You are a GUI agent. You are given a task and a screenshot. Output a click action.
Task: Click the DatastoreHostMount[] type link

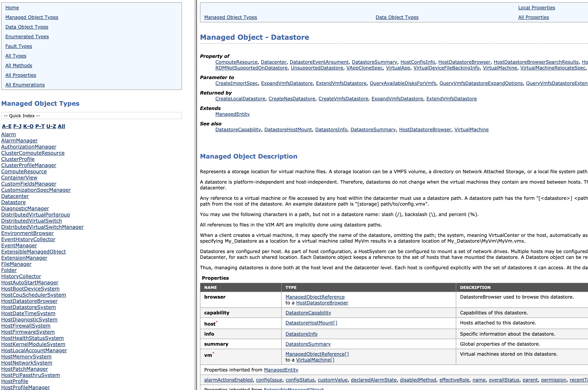point(311,323)
